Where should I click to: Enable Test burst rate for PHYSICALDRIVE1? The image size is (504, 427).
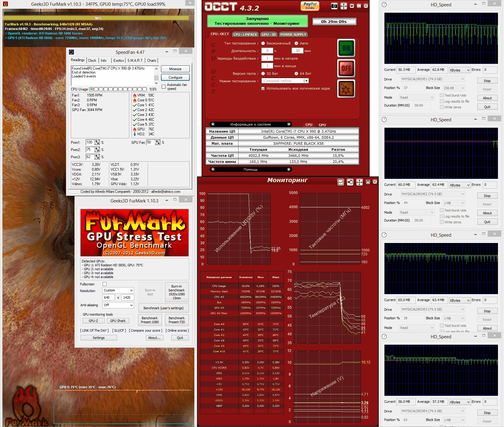pos(442,95)
